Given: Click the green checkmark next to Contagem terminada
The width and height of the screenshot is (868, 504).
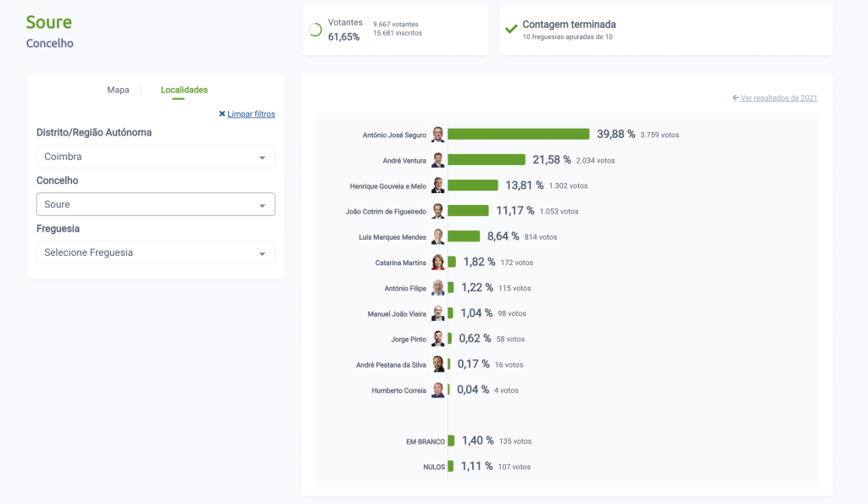Looking at the screenshot, I should 511,29.
